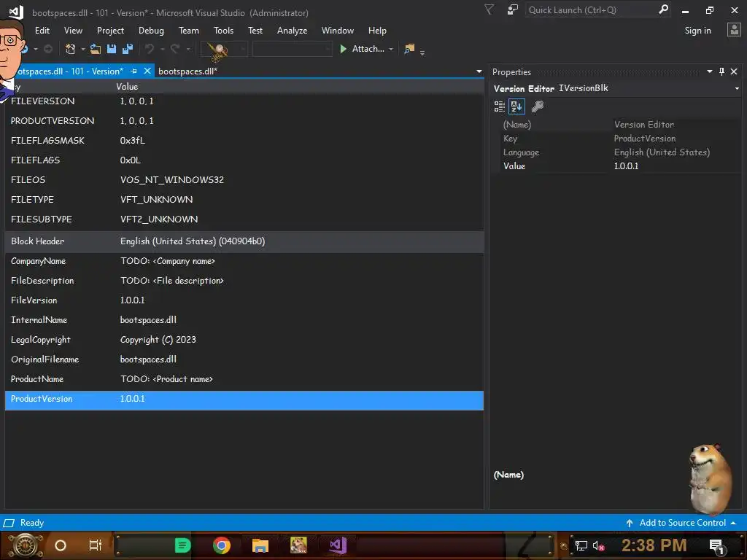Click the Quick Launch magnifier icon

pyautogui.click(x=663, y=9)
